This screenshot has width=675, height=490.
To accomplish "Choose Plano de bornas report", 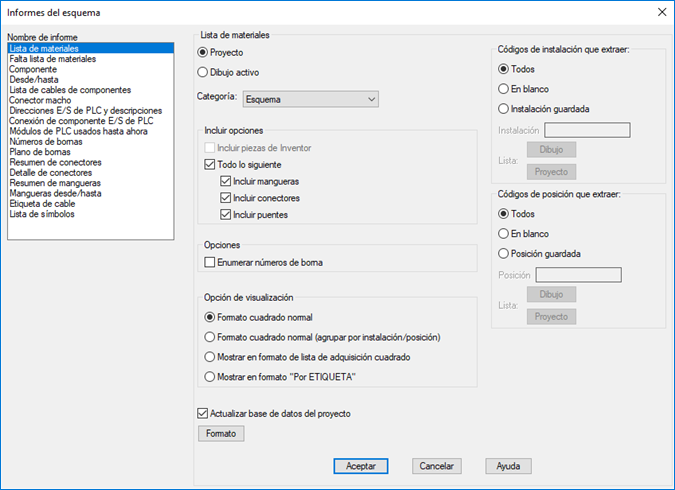I will [41, 152].
